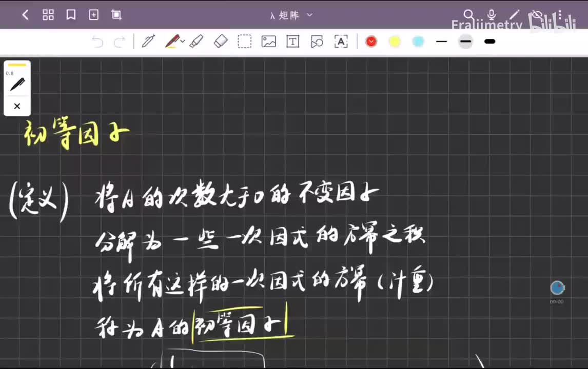Redo the last undone stroke
The image size is (588, 369).
pyautogui.click(x=120, y=42)
